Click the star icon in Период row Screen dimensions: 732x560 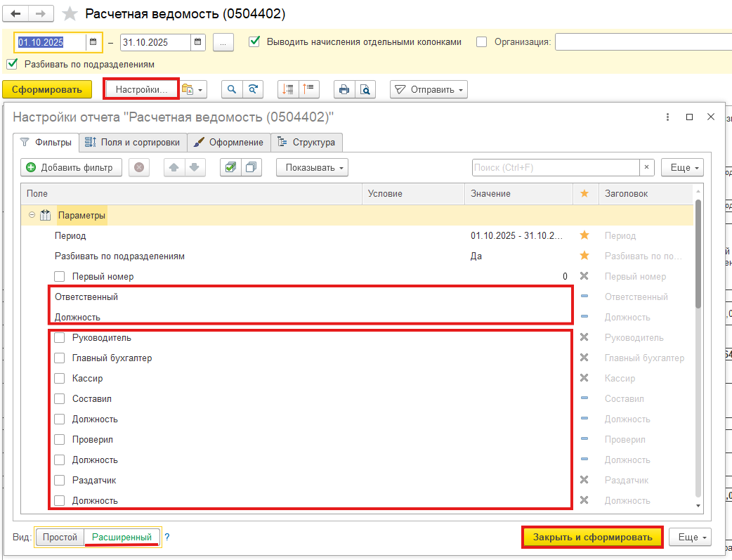[x=584, y=235]
